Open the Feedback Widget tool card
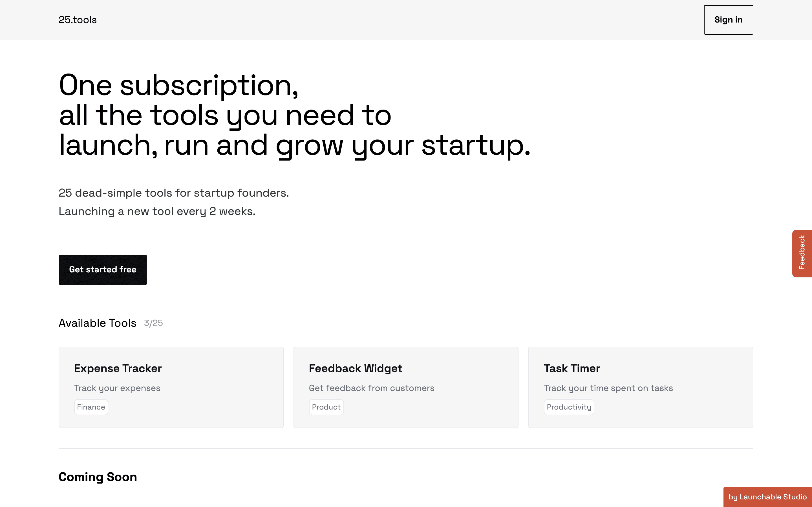 [406, 387]
